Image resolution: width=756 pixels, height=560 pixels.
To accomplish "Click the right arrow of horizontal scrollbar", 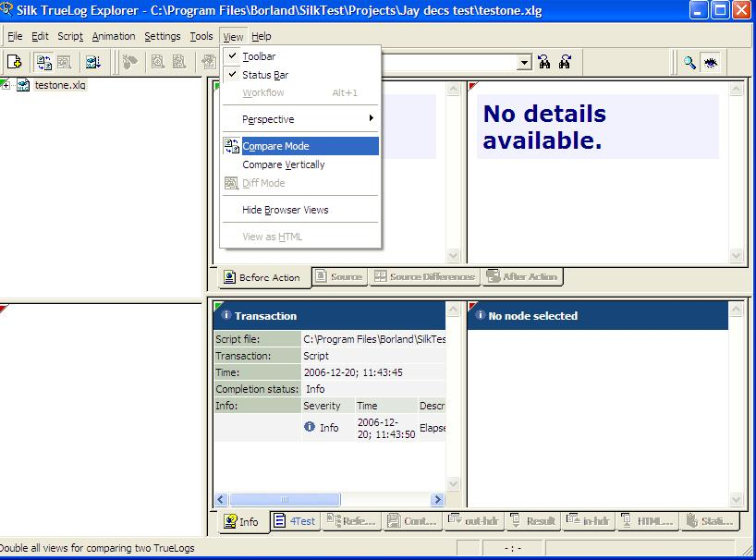I will (x=438, y=499).
